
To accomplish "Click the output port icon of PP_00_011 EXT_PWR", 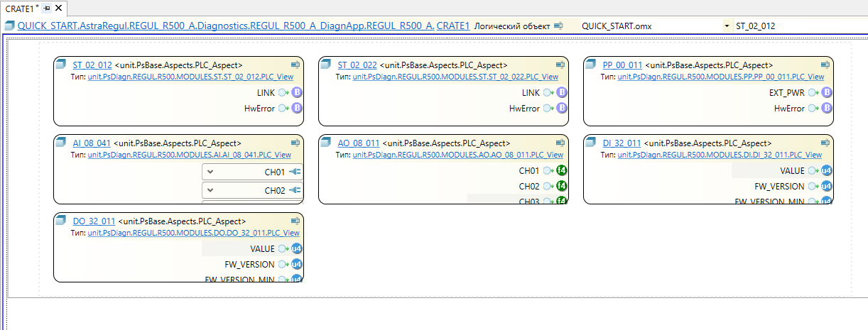I will pos(813,92).
